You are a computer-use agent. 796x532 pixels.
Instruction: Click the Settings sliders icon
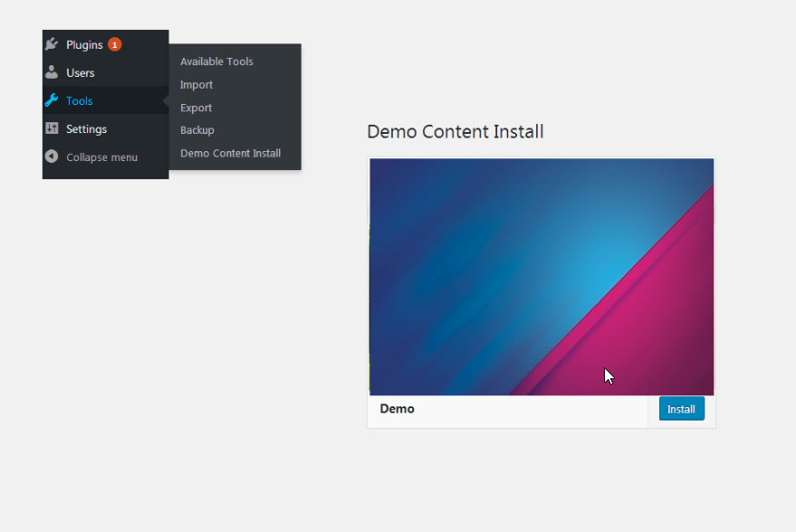(52, 128)
